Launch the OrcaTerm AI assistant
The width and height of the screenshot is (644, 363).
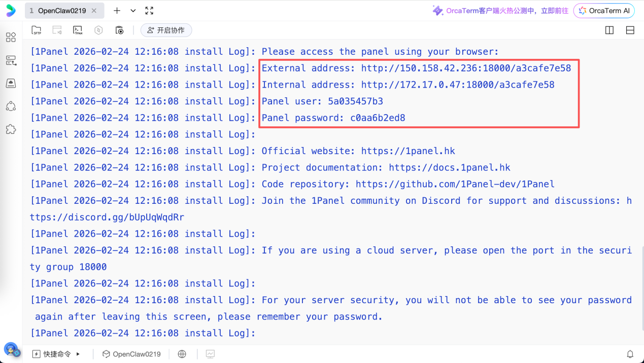[604, 11]
